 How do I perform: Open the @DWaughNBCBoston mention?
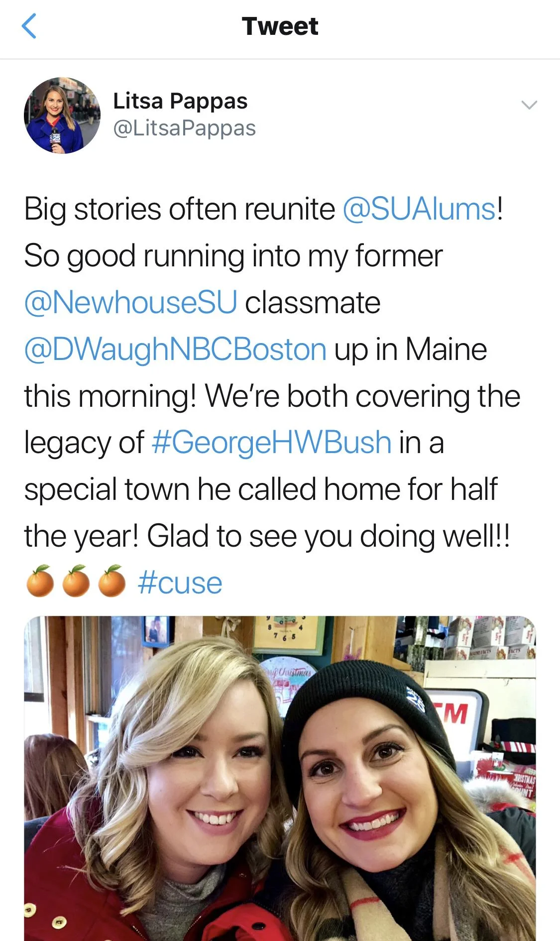pos(175,349)
